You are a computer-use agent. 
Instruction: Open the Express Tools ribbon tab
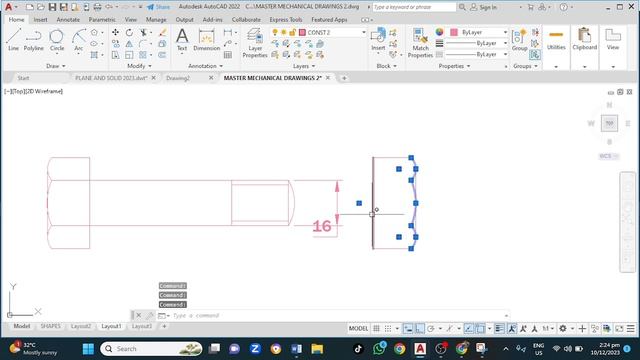286,20
